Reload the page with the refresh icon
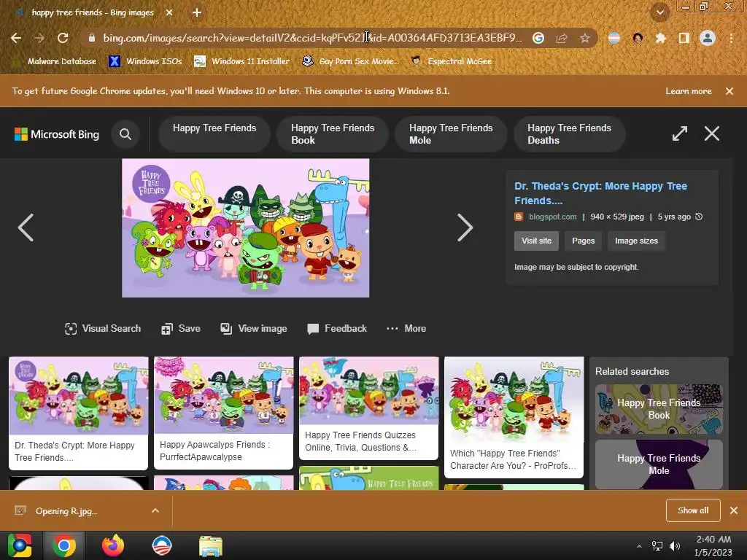 pyautogui.click(x=63, y=38)
